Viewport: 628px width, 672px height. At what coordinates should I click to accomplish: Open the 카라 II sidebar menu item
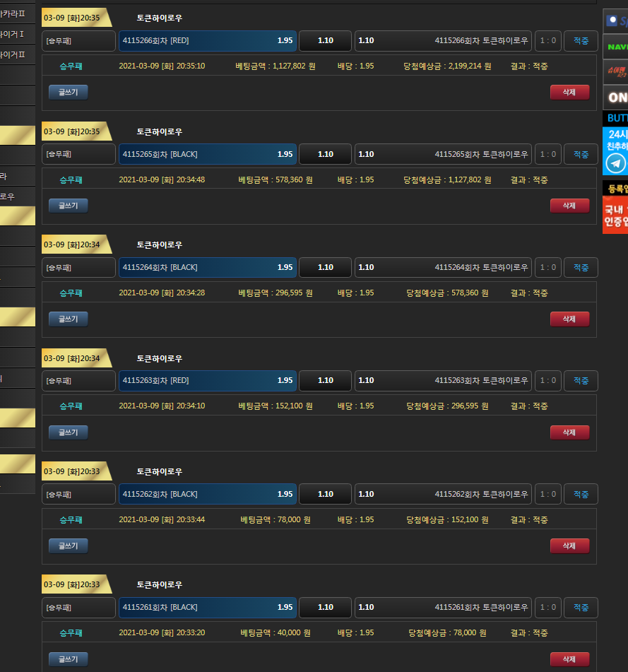tap(17, 13)
